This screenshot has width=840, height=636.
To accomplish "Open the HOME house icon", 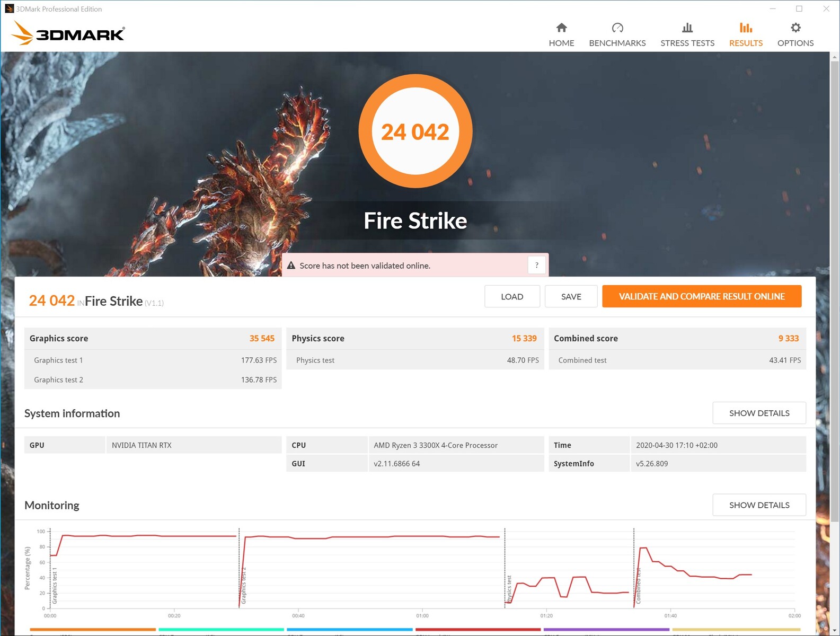I will pos(561,28).
